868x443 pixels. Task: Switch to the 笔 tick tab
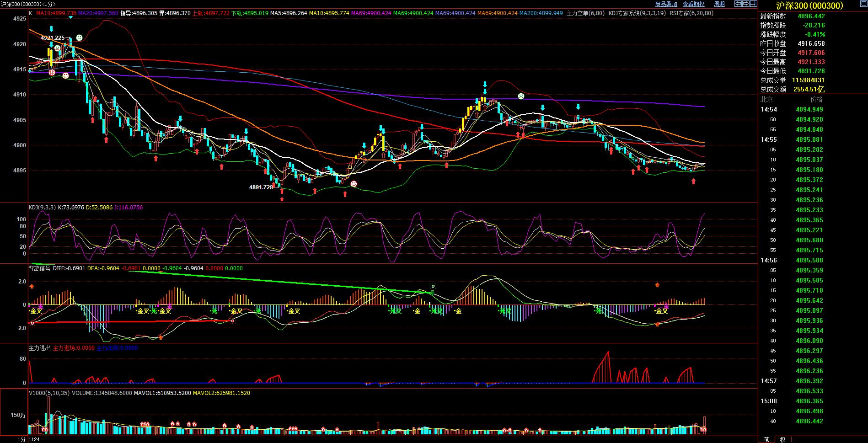[766, 439]
